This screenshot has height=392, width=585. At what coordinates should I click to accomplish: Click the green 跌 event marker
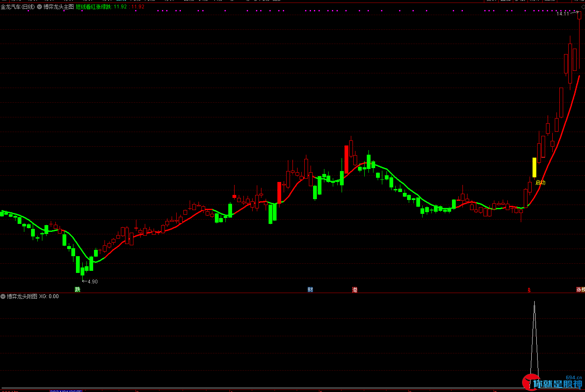coord(77,289)
